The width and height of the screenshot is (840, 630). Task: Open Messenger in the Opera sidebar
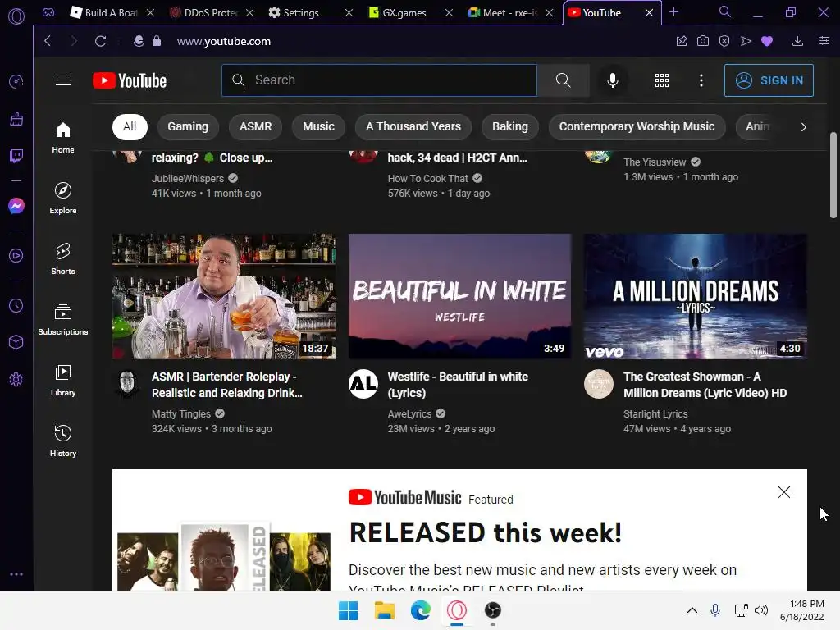pyautogui.click(x=16, y=206)
